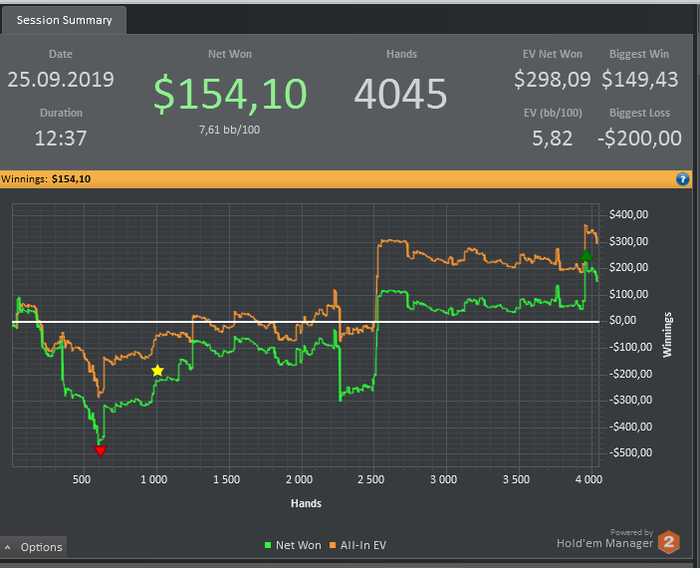The height and width of the screenshot is (568, 700).
Task: Select the Session Summary tab
Action: (64, 20)
